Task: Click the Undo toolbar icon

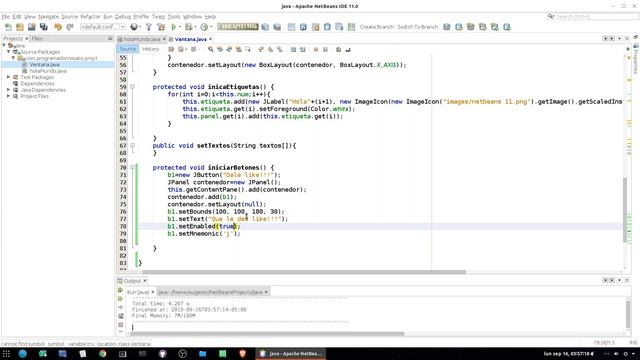Action: (x=58, y=27)
